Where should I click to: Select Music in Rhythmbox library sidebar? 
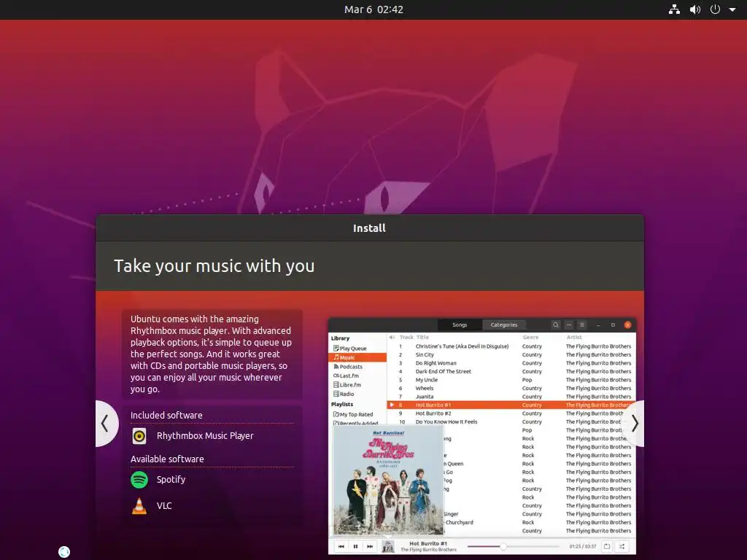click(x=357, y=357)
